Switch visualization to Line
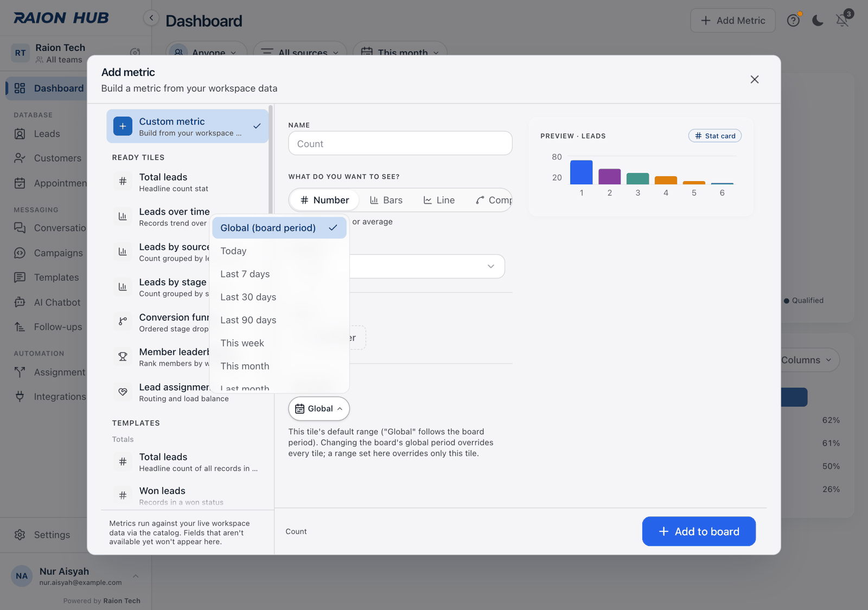 tap(439, 200)
